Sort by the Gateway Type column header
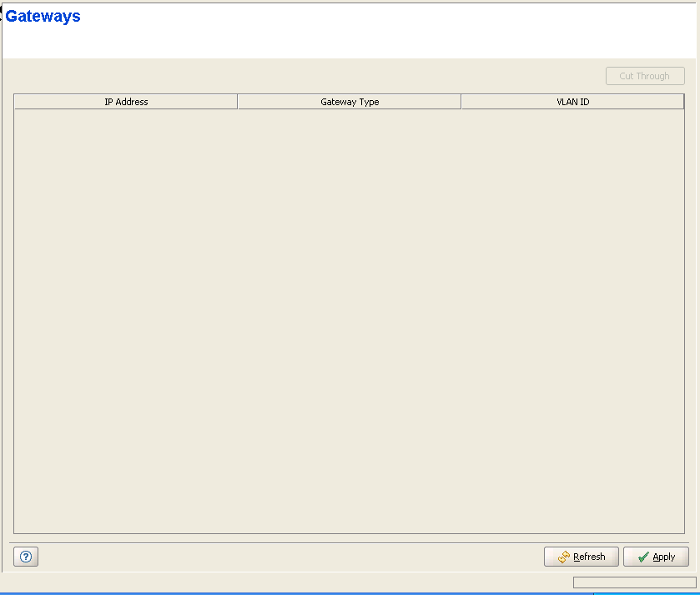The image size is (700, 595). point(350,102)
